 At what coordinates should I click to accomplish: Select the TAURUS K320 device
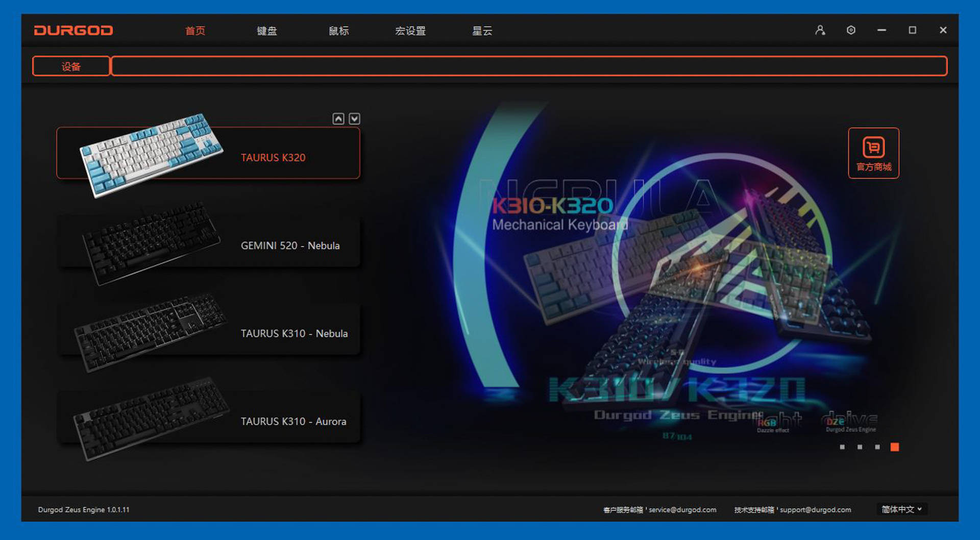[x=208, y=153]
